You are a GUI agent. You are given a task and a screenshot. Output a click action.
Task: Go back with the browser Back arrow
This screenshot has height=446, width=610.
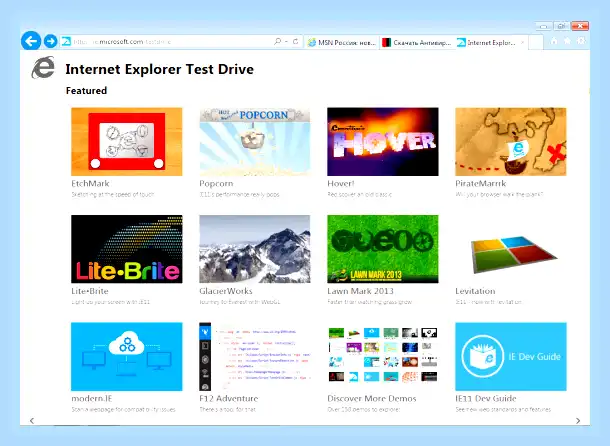coord(31,40)
